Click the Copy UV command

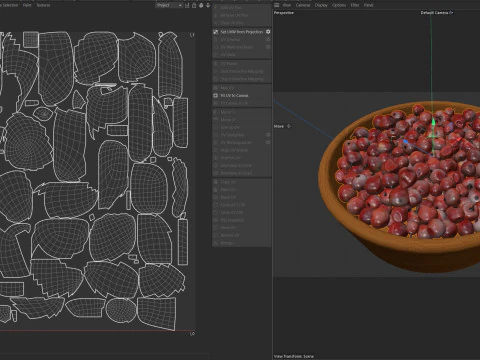pyautogui.click(x=228, y=182)
